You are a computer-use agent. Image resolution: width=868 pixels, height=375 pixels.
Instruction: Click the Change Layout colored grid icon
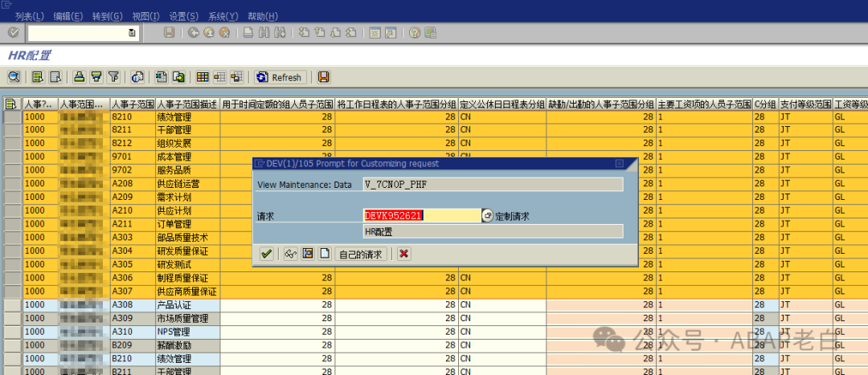click(203, 77)
